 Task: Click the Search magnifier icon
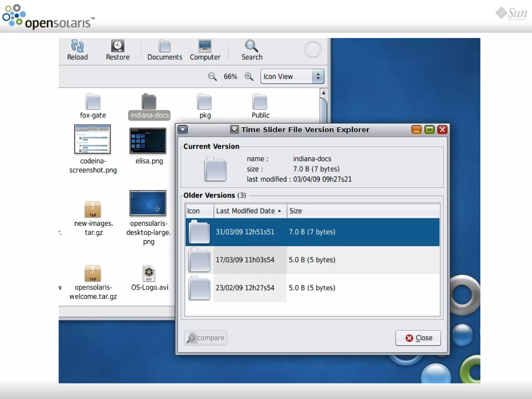pyautogui.click(x=252, y=46)
